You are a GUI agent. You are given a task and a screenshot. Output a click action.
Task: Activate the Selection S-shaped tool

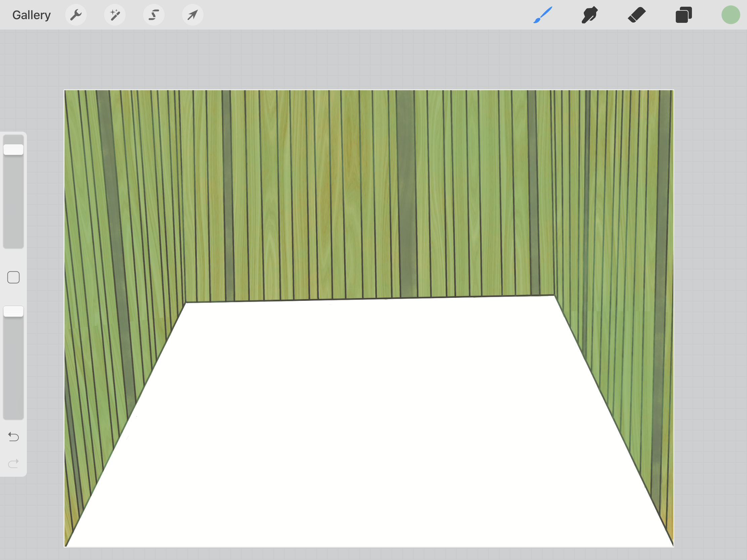153,15
